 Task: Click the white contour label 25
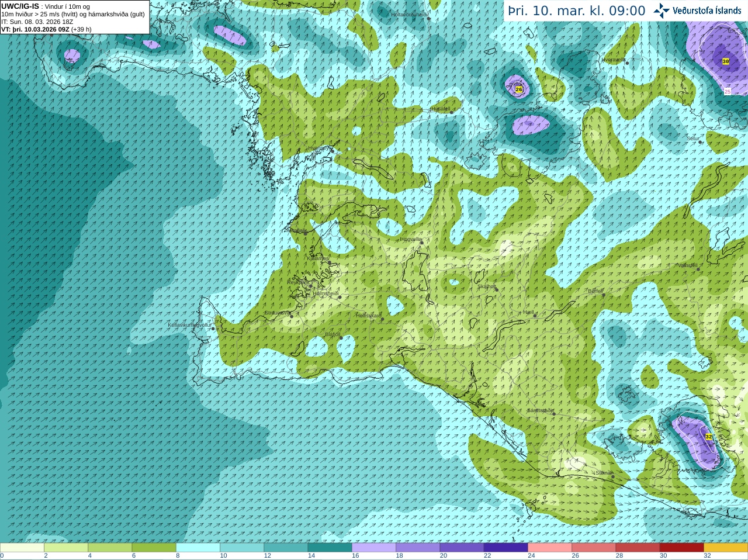pyautogui.click(x=728, y=91)
